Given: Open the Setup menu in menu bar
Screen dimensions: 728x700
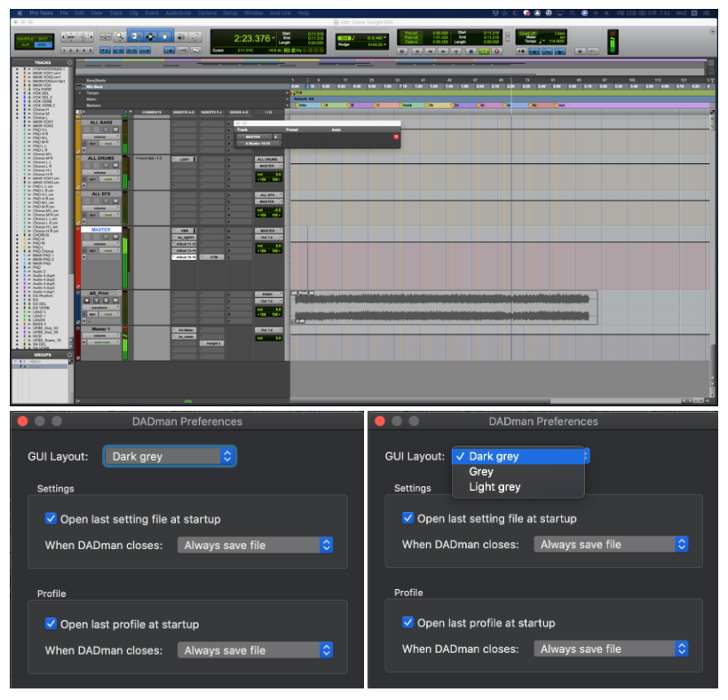Looking at the screenshot, I should 230,13.
